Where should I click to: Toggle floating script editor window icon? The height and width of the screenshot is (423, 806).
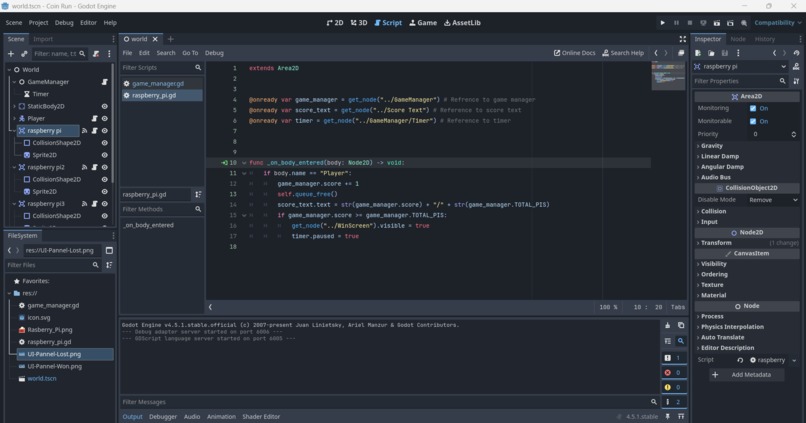[x=681, y=53]
